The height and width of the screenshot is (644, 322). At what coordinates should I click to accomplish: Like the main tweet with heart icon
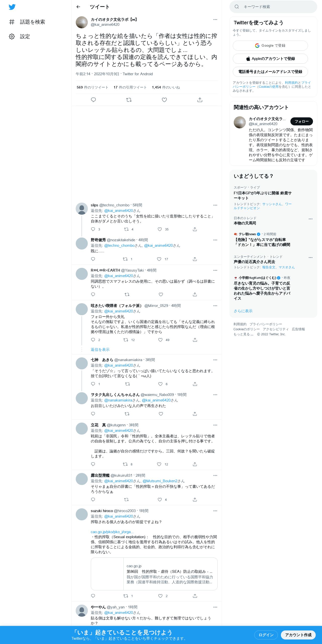164,100
